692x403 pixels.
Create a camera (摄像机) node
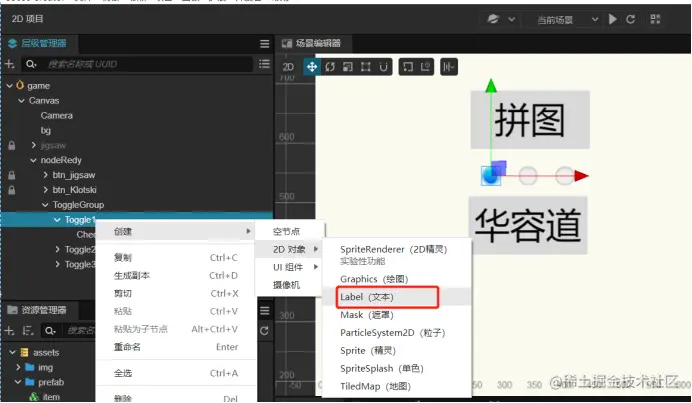tap(290, 285)
